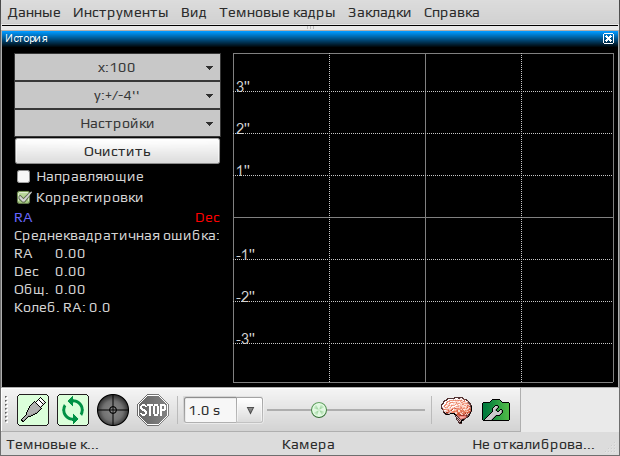Close the История panel
Image resolution: width=620 pixels, height=456 pixels.
pyautogui.click(x=608, y=38)
